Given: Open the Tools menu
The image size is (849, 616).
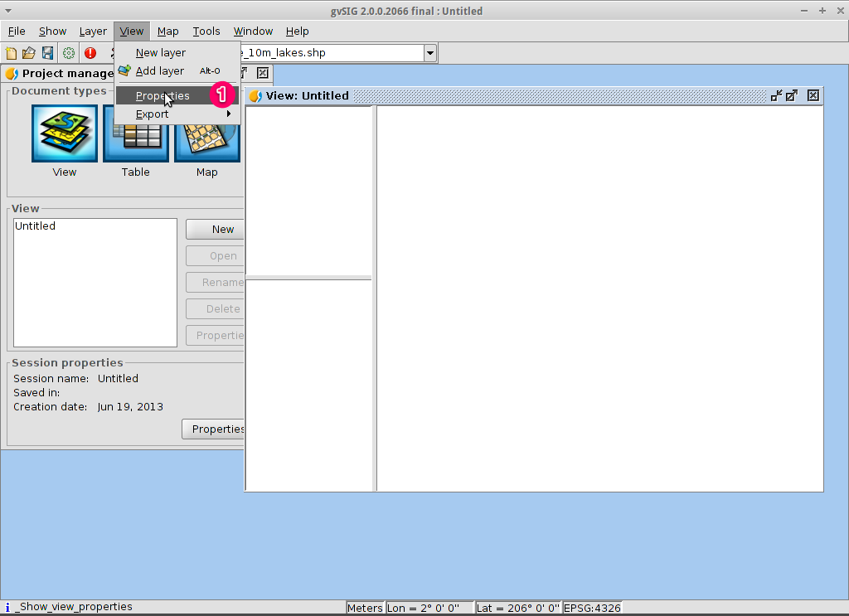Looking at the screenshot, I should tap(206, 32).
